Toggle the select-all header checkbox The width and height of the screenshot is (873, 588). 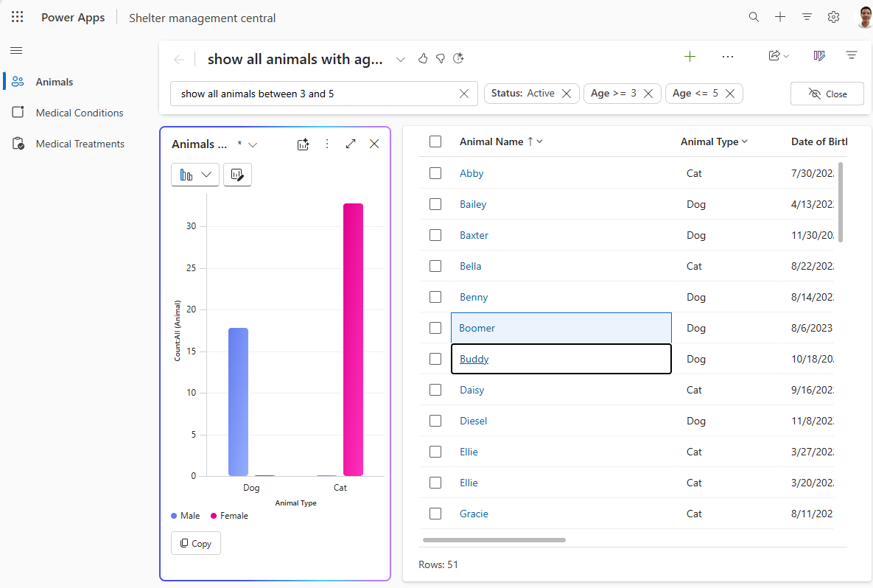[x=435, y=141]
